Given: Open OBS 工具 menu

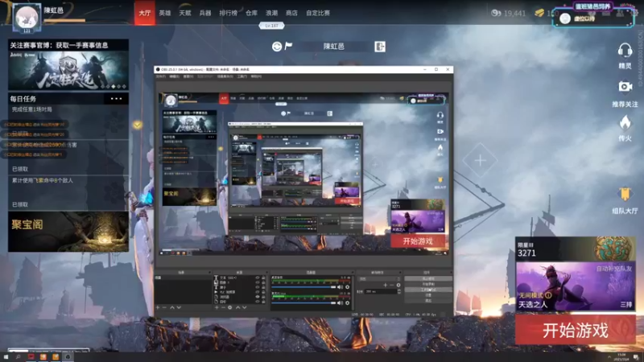Looking at the screenshot, I should pos(242,76).
